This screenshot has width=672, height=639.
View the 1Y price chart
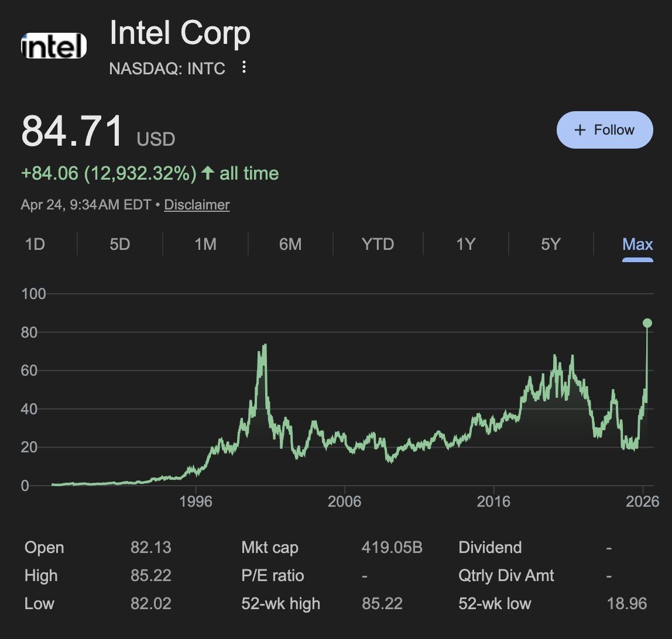point(465,244)
